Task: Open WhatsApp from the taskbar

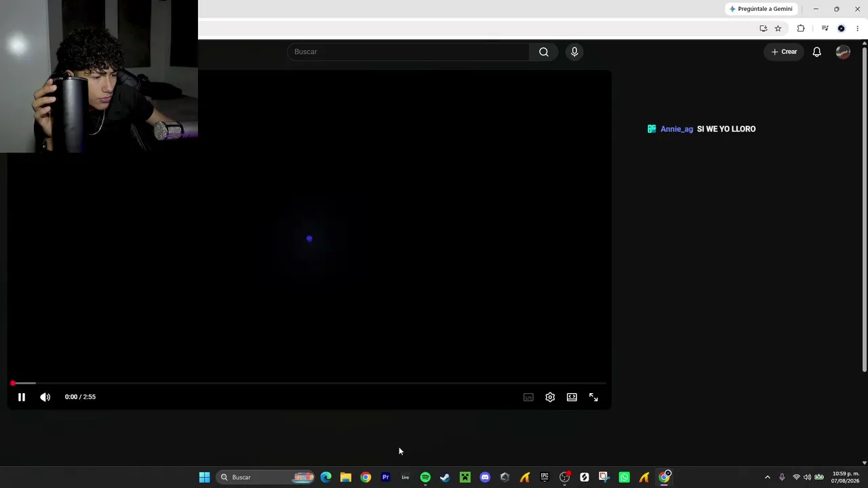Action: (x=625, y=477)
